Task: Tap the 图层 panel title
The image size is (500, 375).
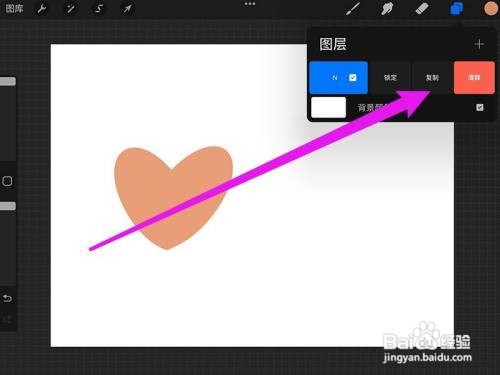Action: pos(333,44)
